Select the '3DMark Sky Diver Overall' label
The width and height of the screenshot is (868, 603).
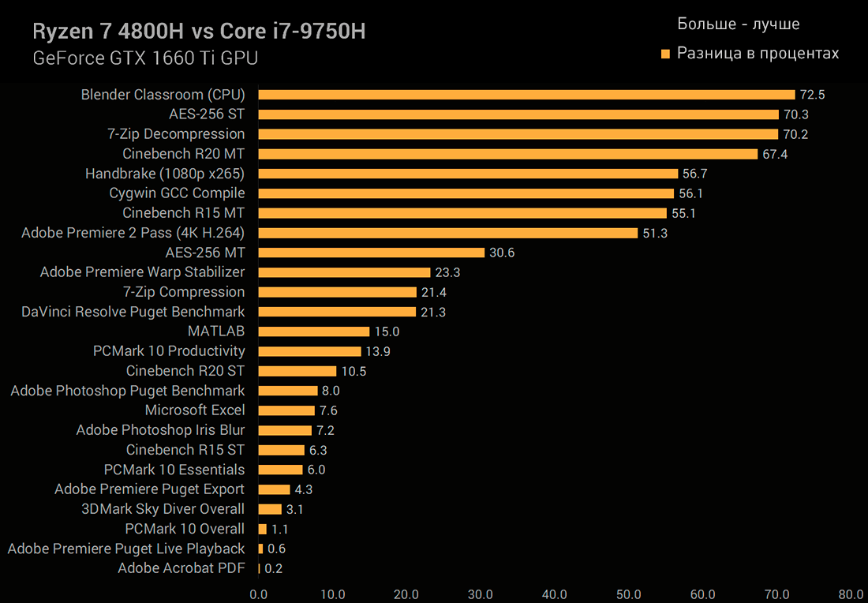(163, 509)
